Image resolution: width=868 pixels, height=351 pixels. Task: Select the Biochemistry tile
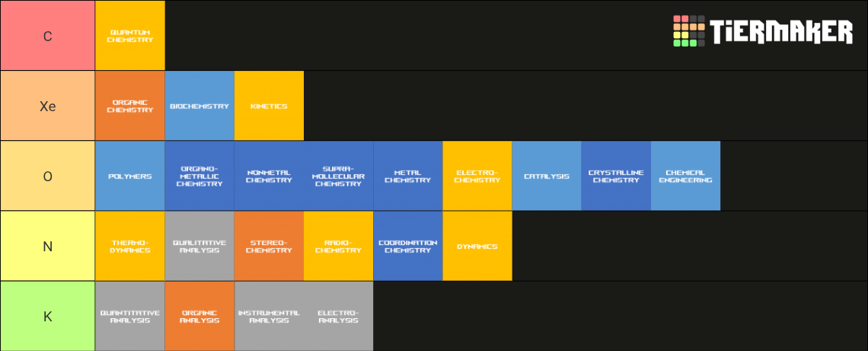[199, 106]
